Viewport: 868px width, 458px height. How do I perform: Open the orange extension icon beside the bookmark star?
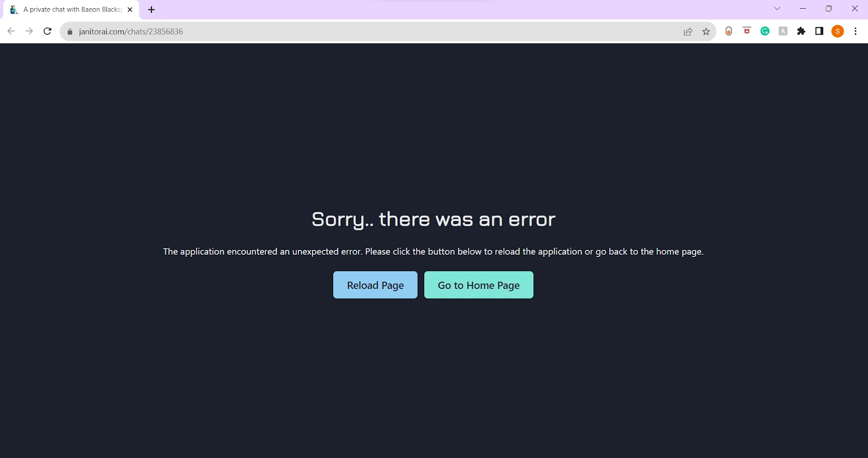[x=729, y=31]
